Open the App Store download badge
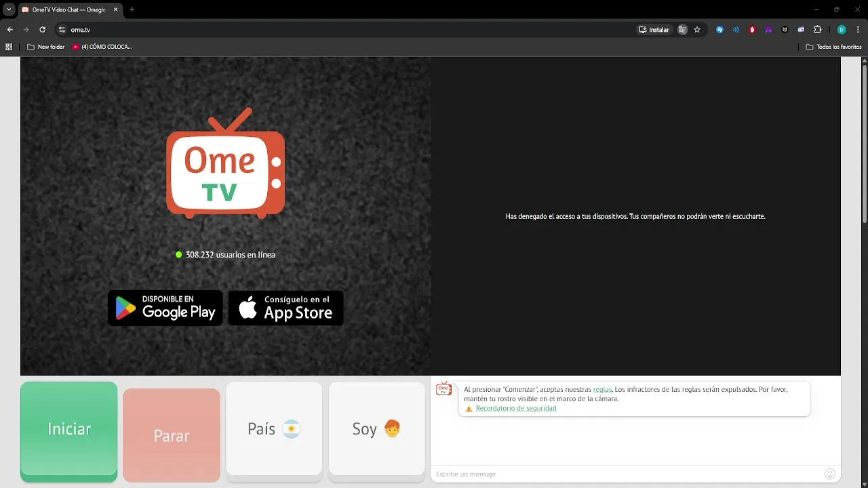868x488 pixels. tap(285, 308)
